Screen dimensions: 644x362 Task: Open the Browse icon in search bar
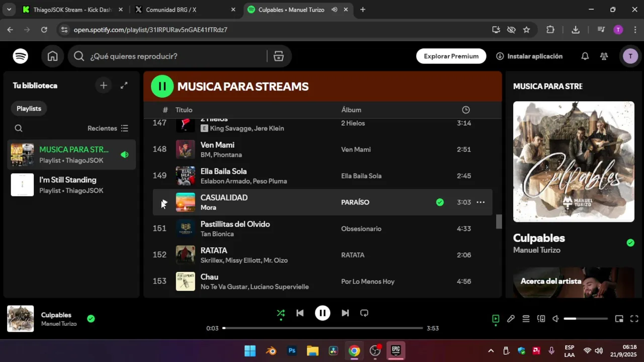(x=279, y=56)
